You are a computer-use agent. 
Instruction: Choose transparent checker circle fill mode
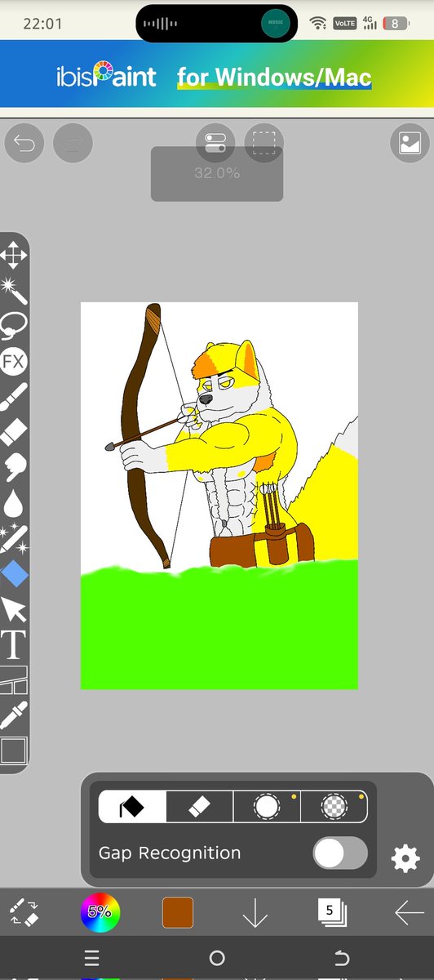[334, 807]
